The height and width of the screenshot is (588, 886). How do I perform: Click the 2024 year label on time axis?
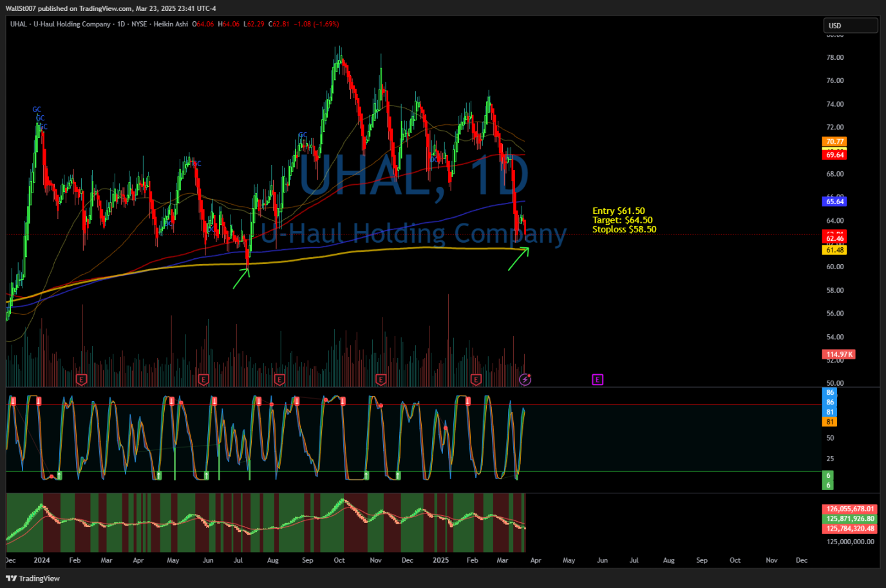[x=42, y=560]
